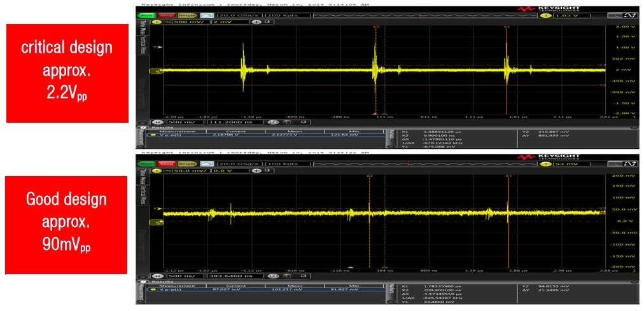Click zero-delay icon beside 111.2000 ns
644x311 pixels.
click(x=272, y=122)
